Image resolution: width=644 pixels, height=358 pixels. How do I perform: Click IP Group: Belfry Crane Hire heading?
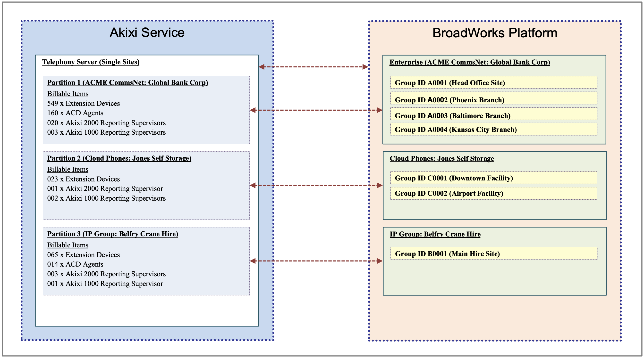[x=435, y=234]
